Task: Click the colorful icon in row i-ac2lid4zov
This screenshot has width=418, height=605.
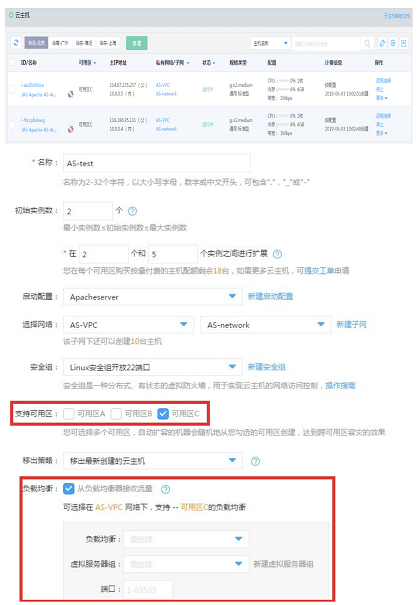Action: 71,94
